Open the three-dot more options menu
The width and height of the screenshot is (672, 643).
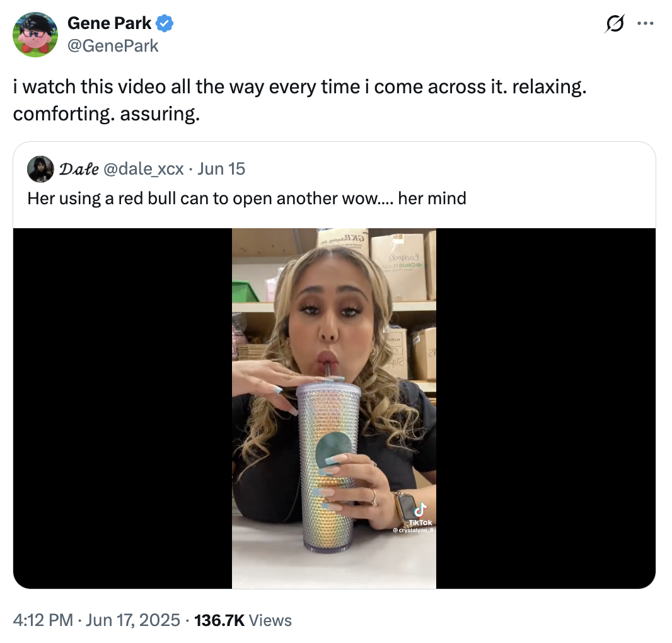point(645,24)
